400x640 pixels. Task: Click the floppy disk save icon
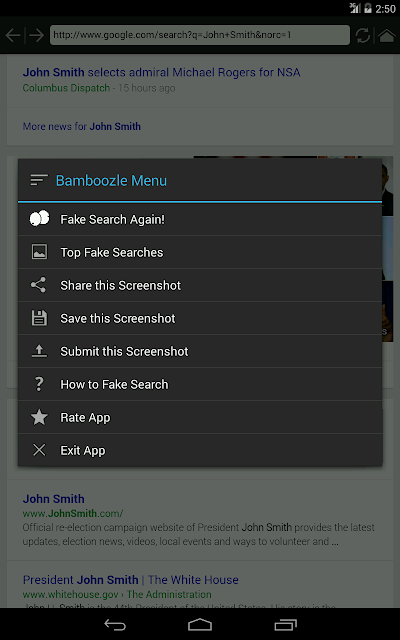[39, 318]
